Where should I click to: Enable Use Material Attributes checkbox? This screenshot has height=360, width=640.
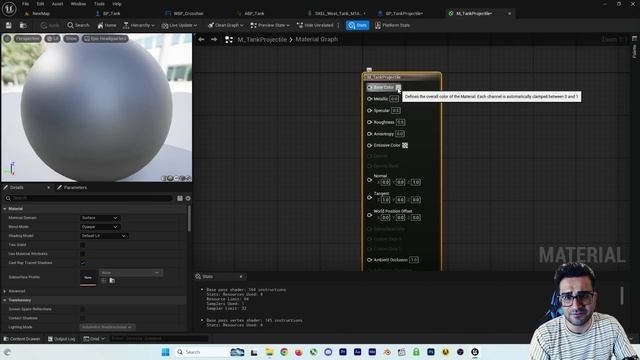tap(83, 254)
